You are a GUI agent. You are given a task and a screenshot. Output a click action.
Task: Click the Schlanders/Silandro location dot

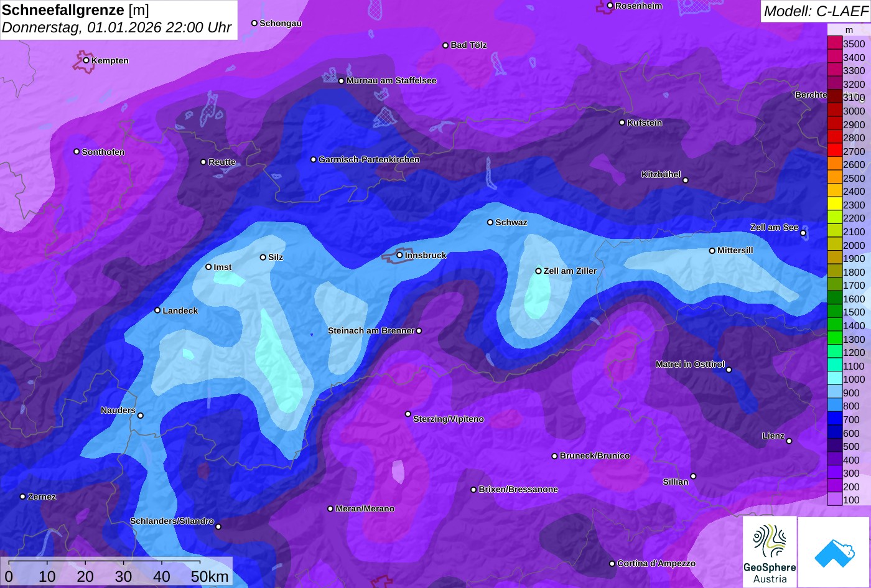pos(218,526)
